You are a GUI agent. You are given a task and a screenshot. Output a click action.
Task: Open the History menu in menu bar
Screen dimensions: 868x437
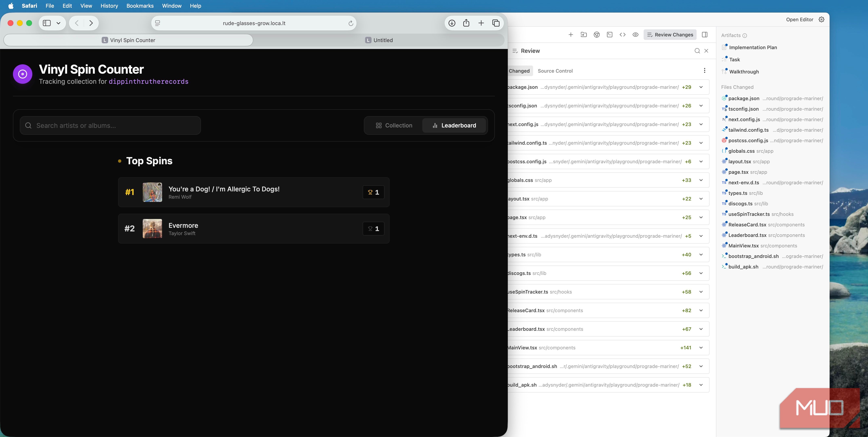click(x=109, y=6)
